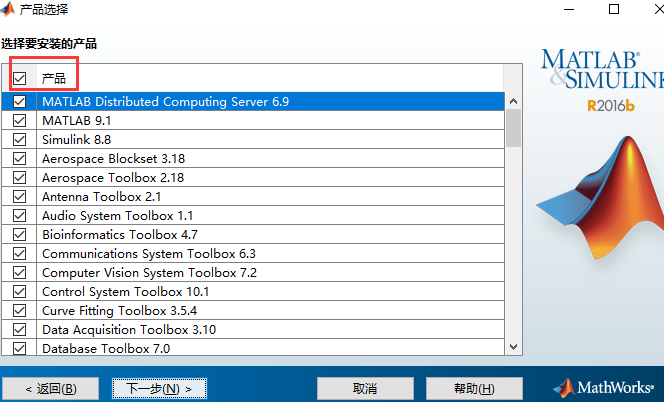This screenshot has height=402, width=664.
Task: Select the Aerospace Blockset 3.18 name
Action: (113, 159)
